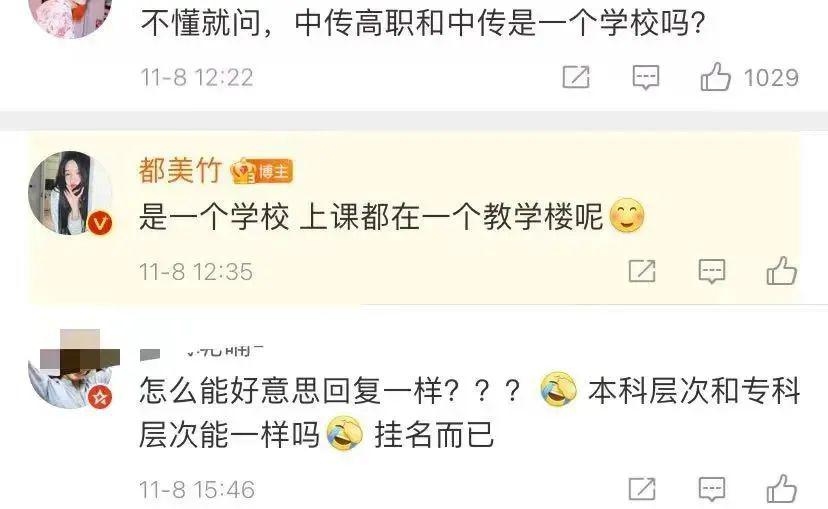Repost the 11-8 12:22 comment
This screenshot has height=509, width=828.
(576, 77)
